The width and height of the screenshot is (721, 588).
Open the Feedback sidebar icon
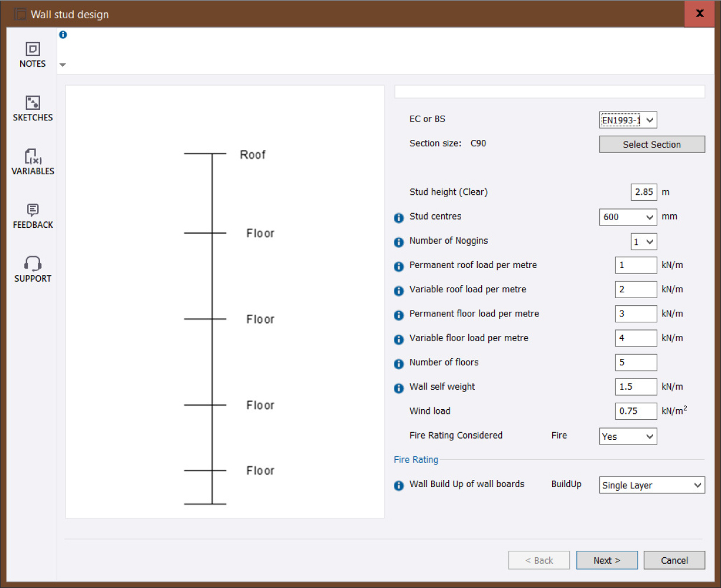32,210
